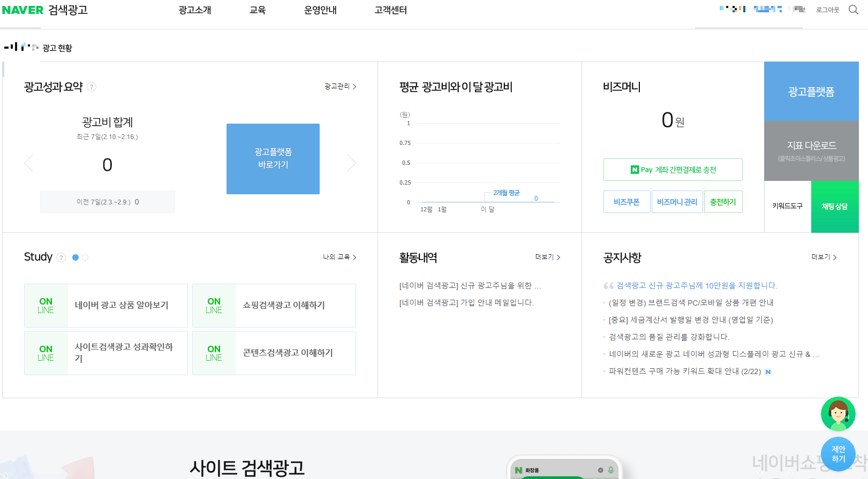Open the 교육 menu

coord(258,10)
